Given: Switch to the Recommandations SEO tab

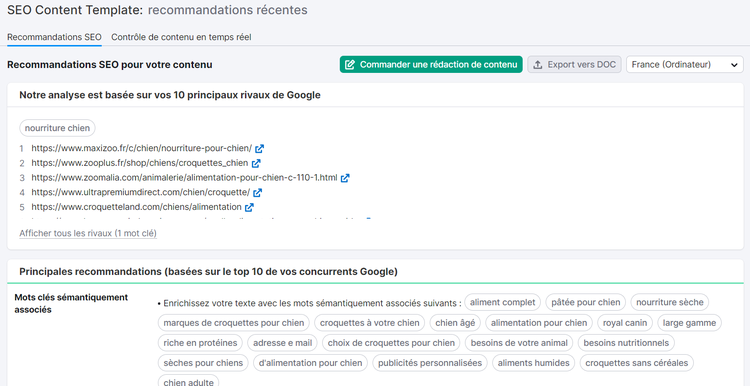Looking at the screenshot, I should click(x=54, y=37).
